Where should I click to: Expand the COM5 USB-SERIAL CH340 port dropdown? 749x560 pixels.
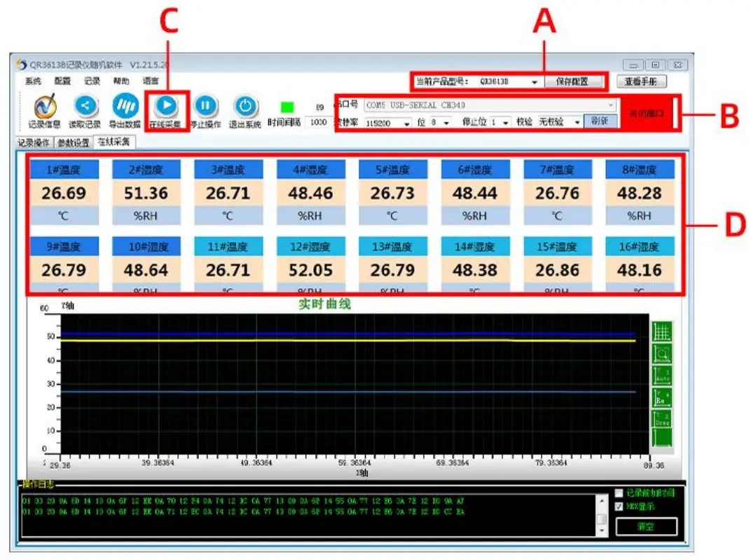pyautogui.click(x=610, y=105)
